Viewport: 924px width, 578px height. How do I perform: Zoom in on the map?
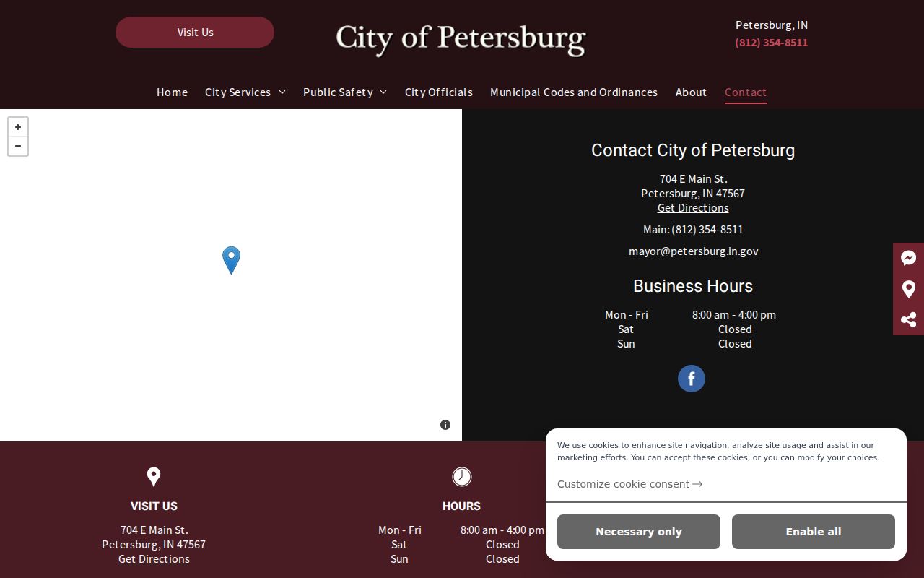(x=18, y=127)
